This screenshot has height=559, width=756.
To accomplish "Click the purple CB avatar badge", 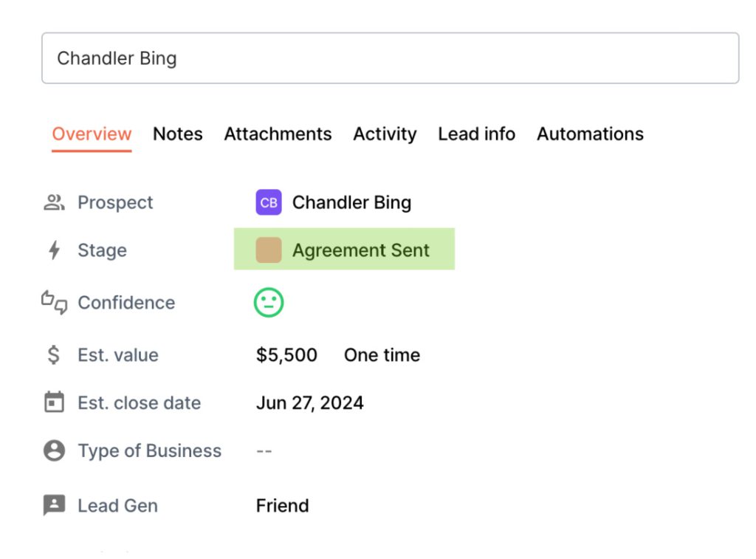I will point(269,202).
